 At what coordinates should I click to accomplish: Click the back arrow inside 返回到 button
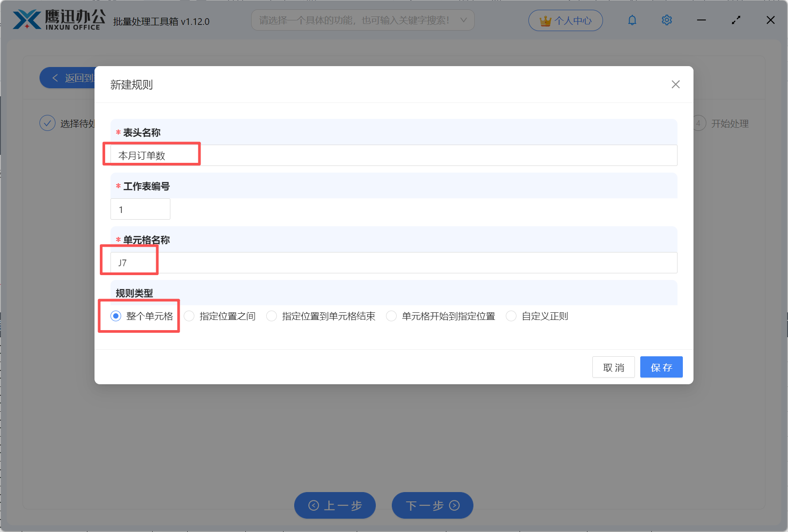coord(55,78)
